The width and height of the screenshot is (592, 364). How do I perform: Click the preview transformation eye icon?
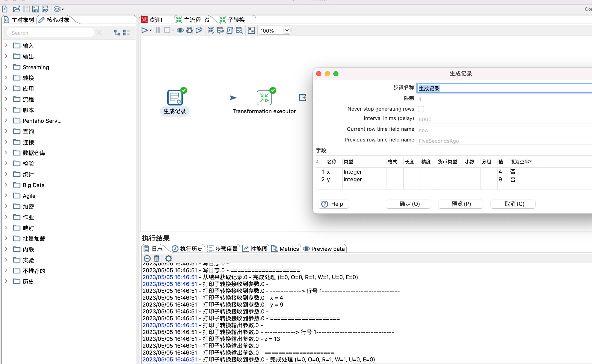(180, 30)
